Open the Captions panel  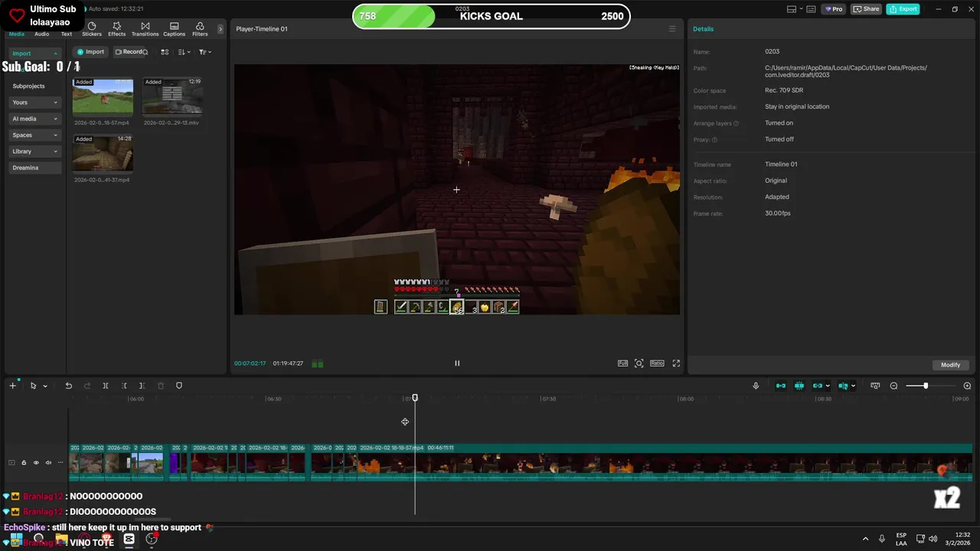click(174, 29)
